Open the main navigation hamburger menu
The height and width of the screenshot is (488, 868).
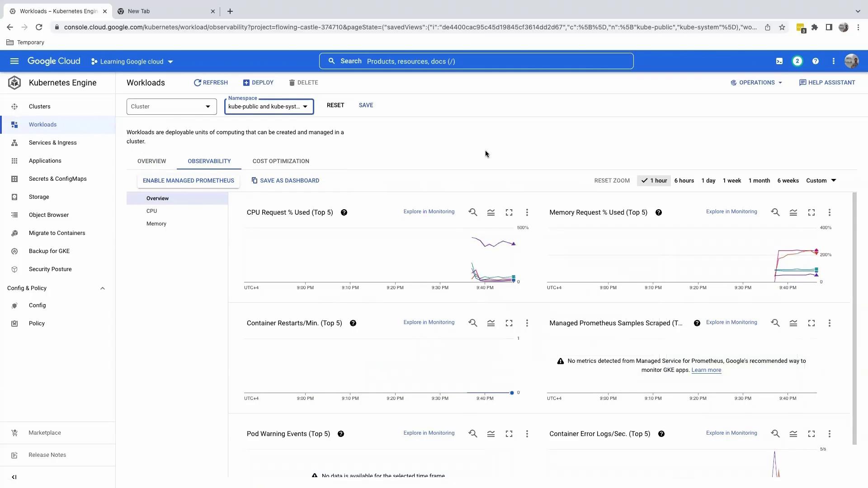coord(14,61)
